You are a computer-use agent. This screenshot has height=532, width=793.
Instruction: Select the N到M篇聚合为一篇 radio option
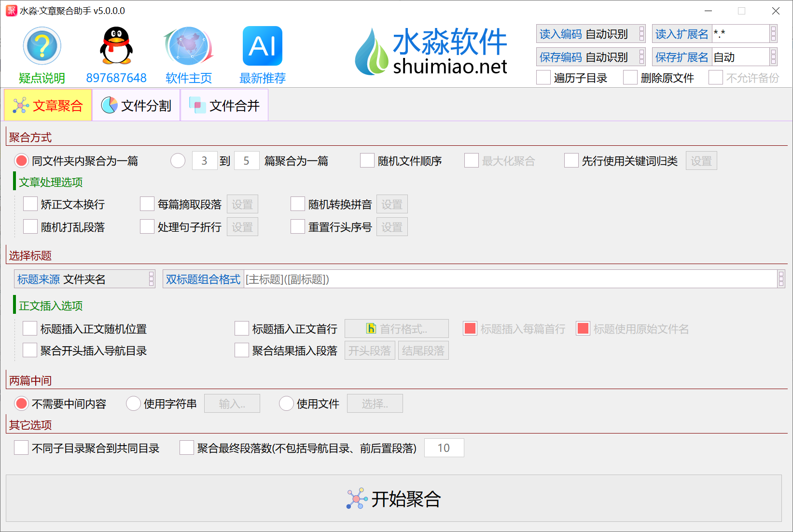point(178,161)
